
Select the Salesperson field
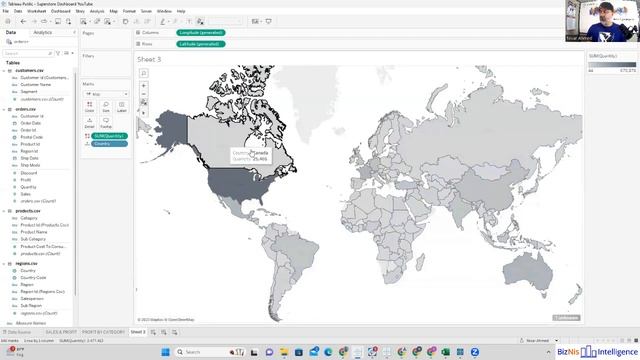point(32,299)
